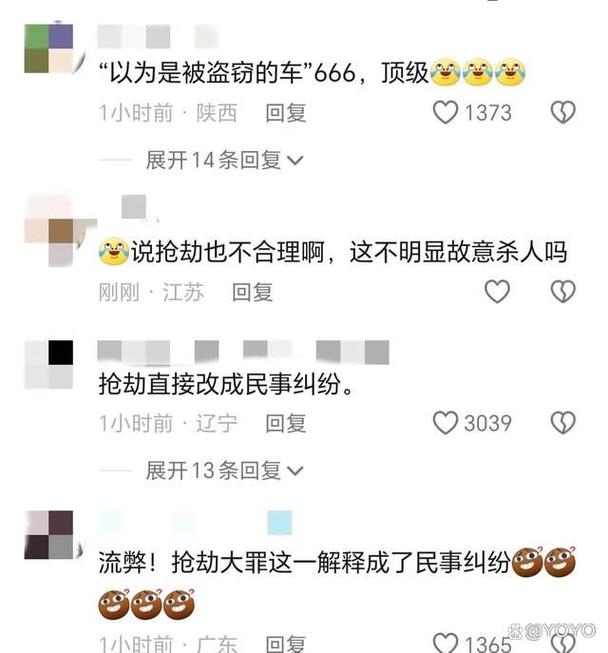The width and height of the screenshot is (608, 653).
Task: Open the first commenter's avatar
Action: pos(49,49)
